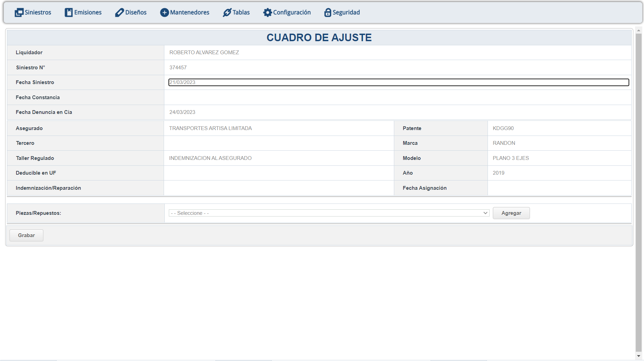Click the Deducible en UF value cell

pos(279,173)
